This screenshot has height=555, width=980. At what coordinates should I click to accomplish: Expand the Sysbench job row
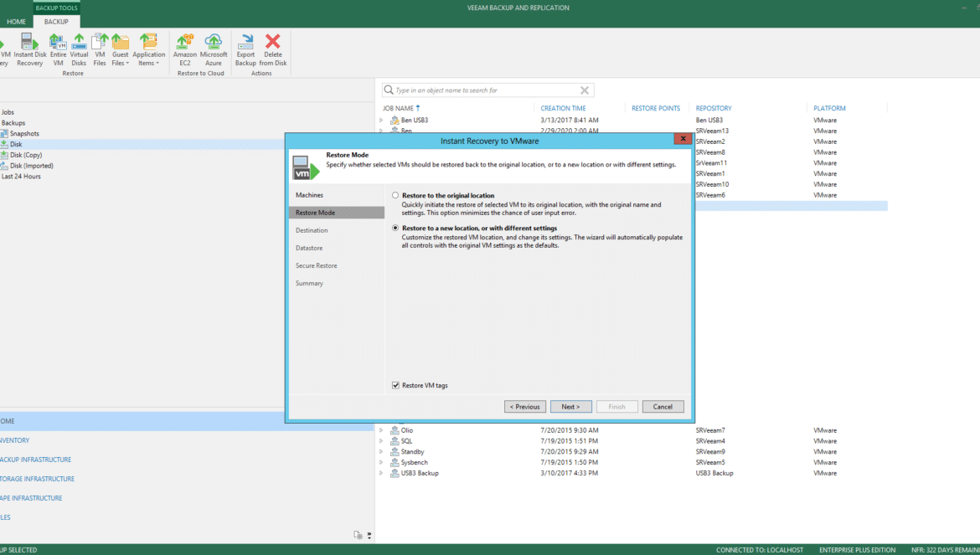tap(381, 463)
